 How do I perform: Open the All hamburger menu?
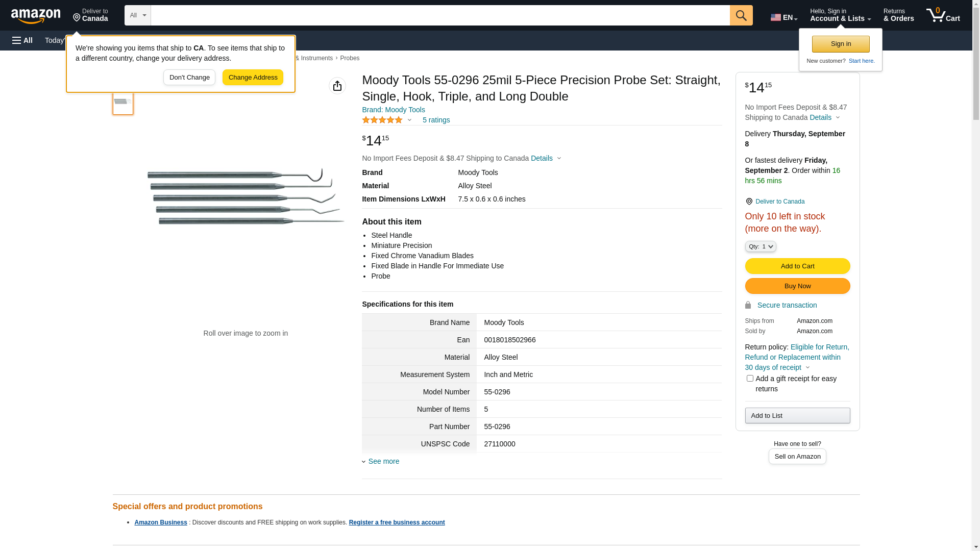click(x=22, y=40)
